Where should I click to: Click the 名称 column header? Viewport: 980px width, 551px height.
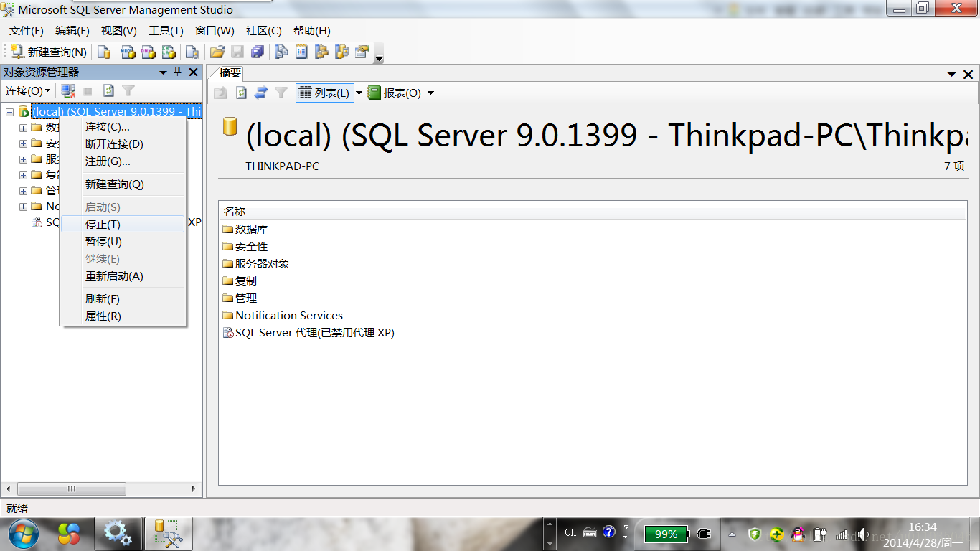tap(593, 211)
